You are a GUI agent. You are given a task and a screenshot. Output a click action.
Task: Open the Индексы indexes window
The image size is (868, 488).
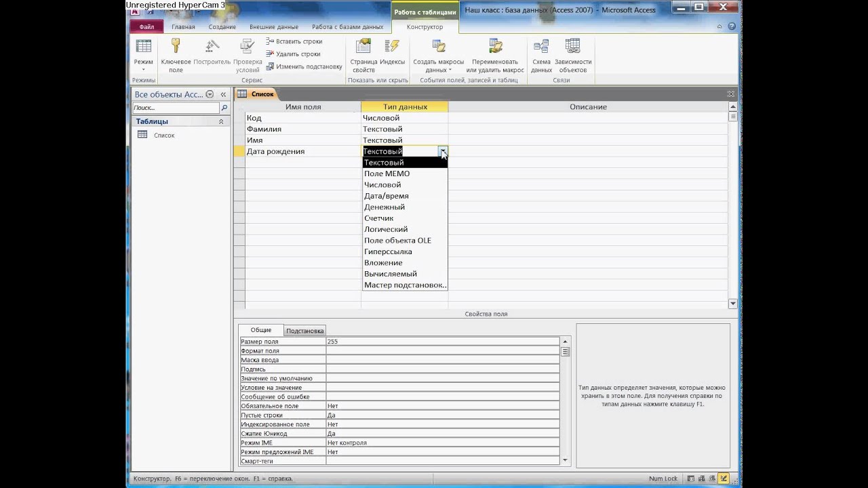pyautogui.click(x=392, y=52)
